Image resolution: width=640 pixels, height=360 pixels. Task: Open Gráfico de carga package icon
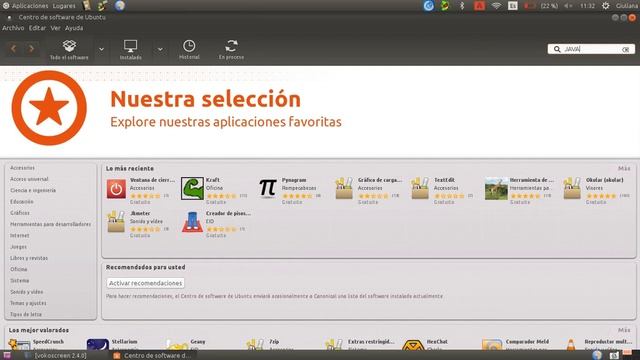344,188
